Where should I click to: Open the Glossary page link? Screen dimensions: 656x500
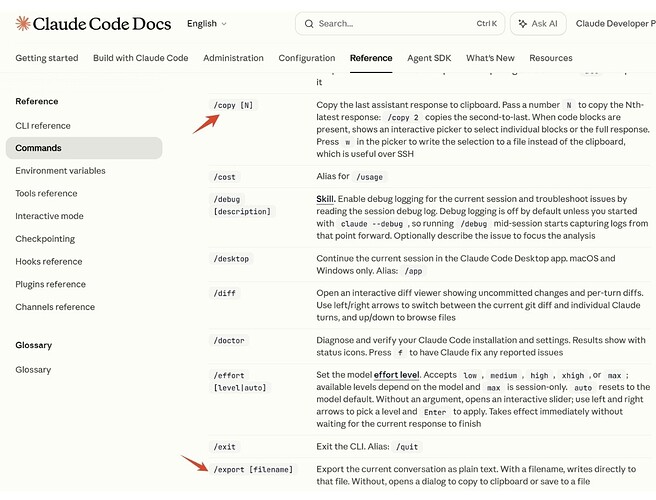pos(33,370)
